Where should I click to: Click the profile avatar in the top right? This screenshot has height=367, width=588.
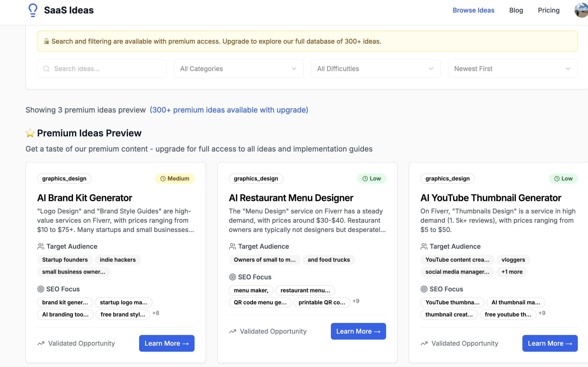[x=581, y=10]
